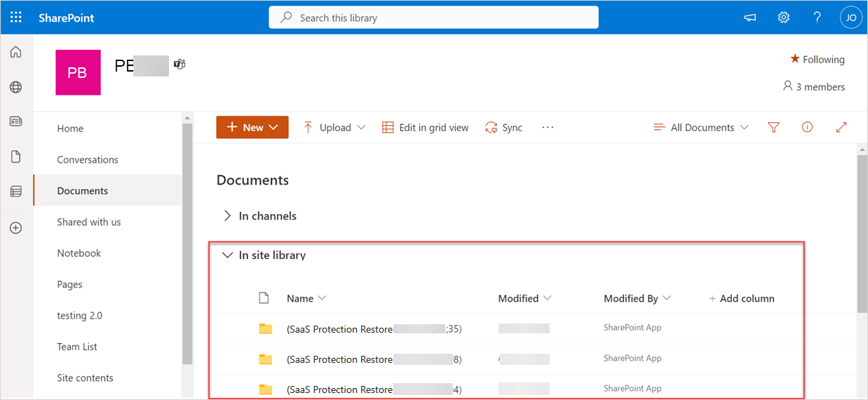Click the expand content arrows icon

pyautogui.click(x=842, y=127)
